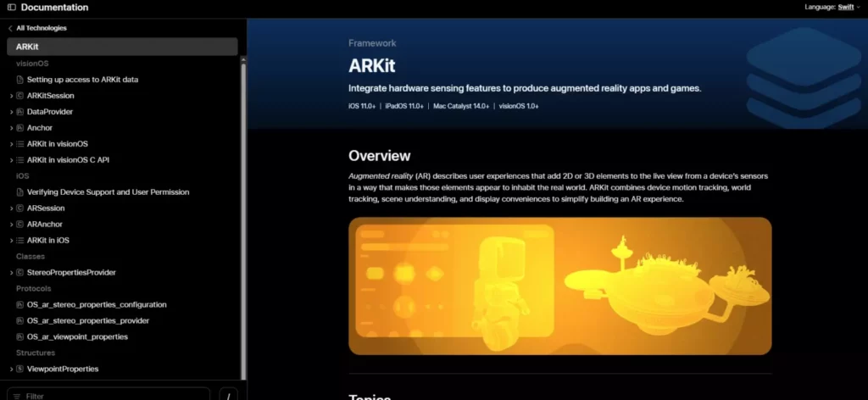Expand the ARKitSession tree node
Viewport: 868px width, 400px height.
coord(12,96)
